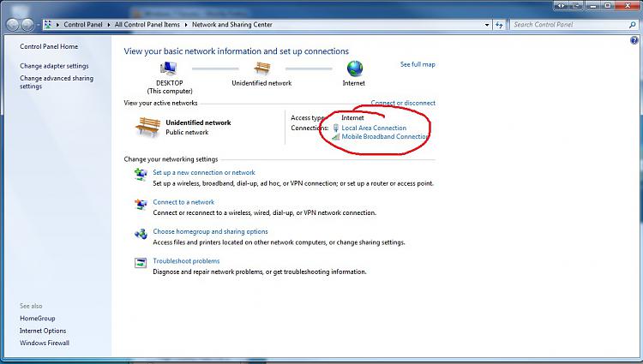Open the recent pages dropdown next to Forward
This screenshot has height=364, width=643.
[38, 25]
